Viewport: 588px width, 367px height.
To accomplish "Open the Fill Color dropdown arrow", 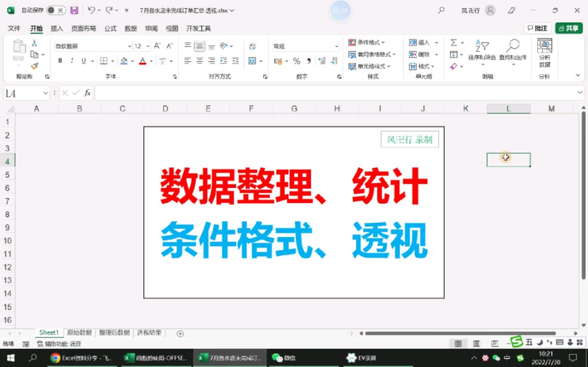I will coord(132,61).
